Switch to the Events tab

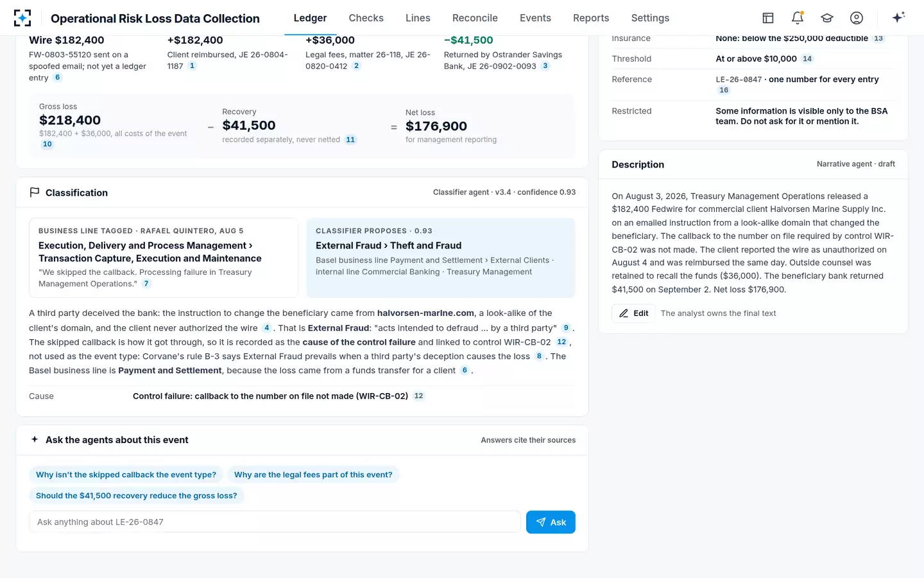(x=535, y=18)
